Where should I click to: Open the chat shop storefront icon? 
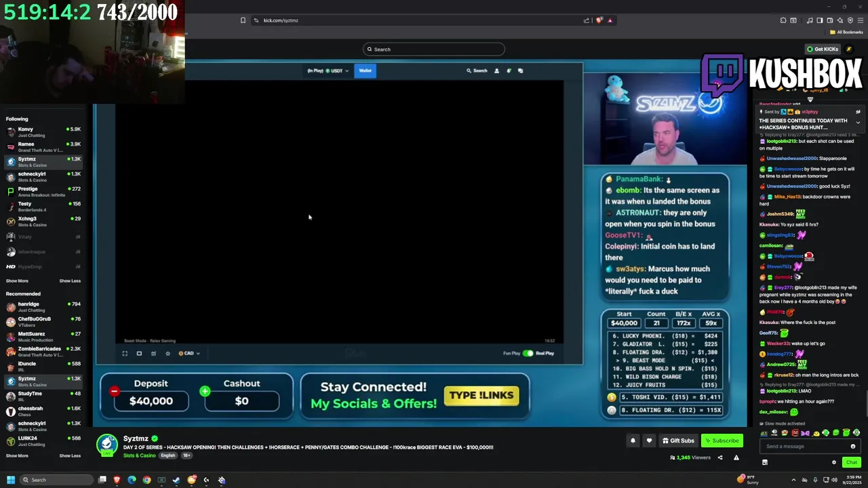point(764,462)
